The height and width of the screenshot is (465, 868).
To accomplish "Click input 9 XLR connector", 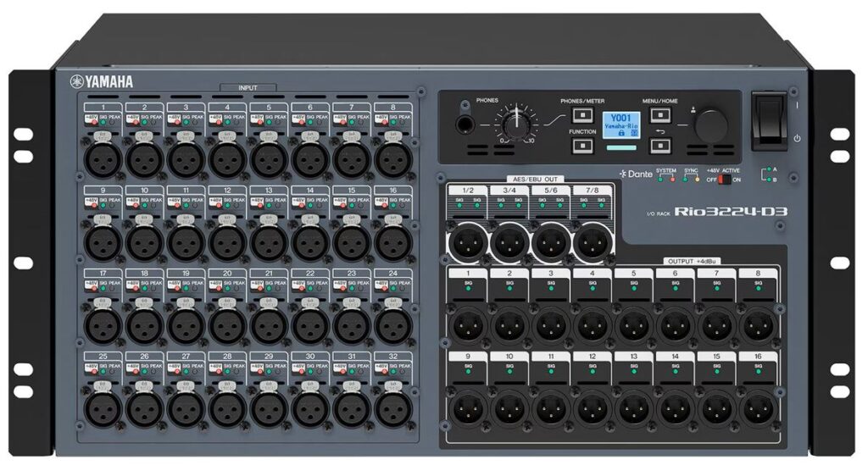I will coord(103,242).
